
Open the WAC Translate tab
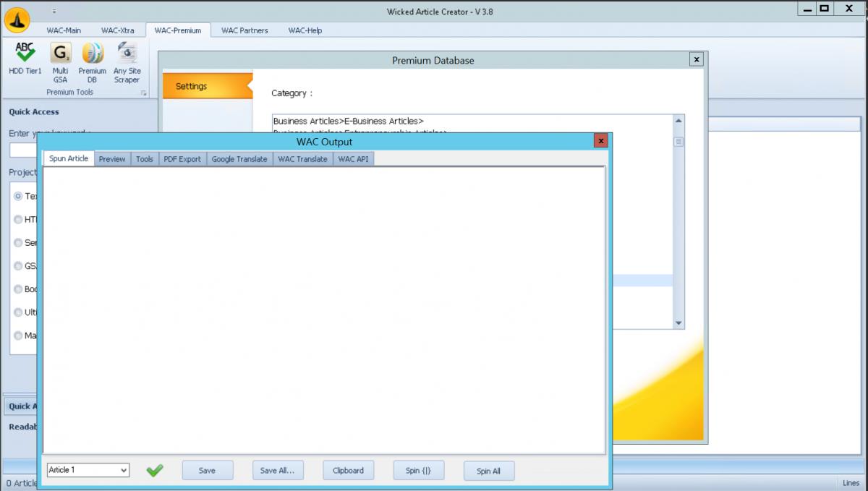click(302, 159)
